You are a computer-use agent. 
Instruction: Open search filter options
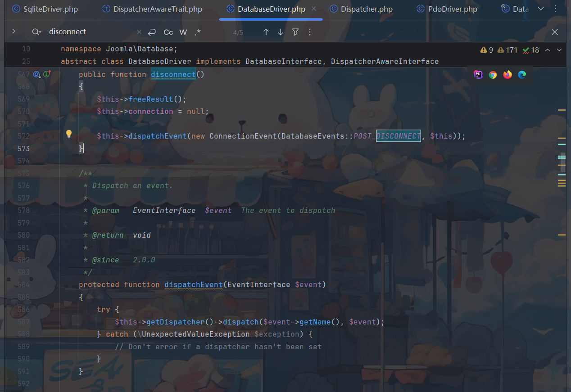click(x=295, y=32)
